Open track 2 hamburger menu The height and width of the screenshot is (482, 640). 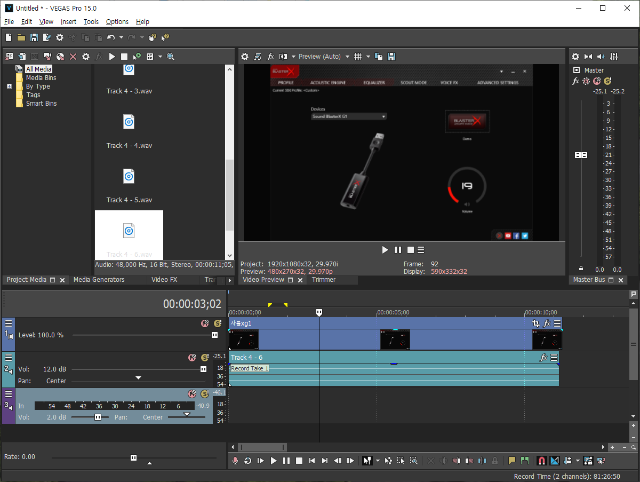pos(8,358)
